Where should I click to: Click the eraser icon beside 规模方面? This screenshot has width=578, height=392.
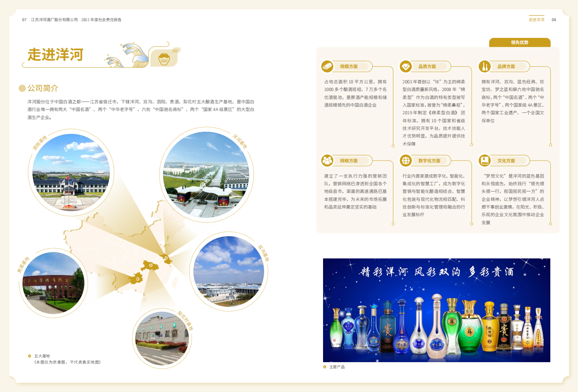tap(327, 67)
